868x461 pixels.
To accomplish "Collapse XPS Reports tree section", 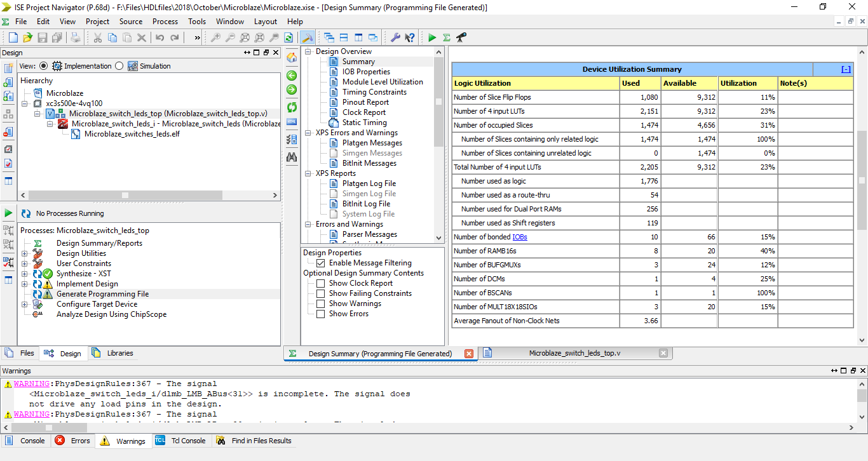I will click(309, 173).
